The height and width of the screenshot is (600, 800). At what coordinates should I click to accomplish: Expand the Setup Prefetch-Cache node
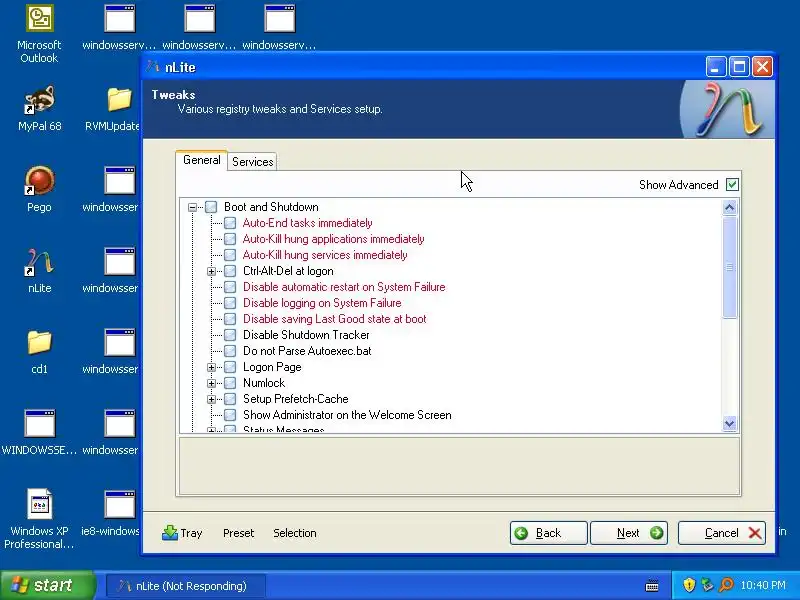click(x=211, y=399)
